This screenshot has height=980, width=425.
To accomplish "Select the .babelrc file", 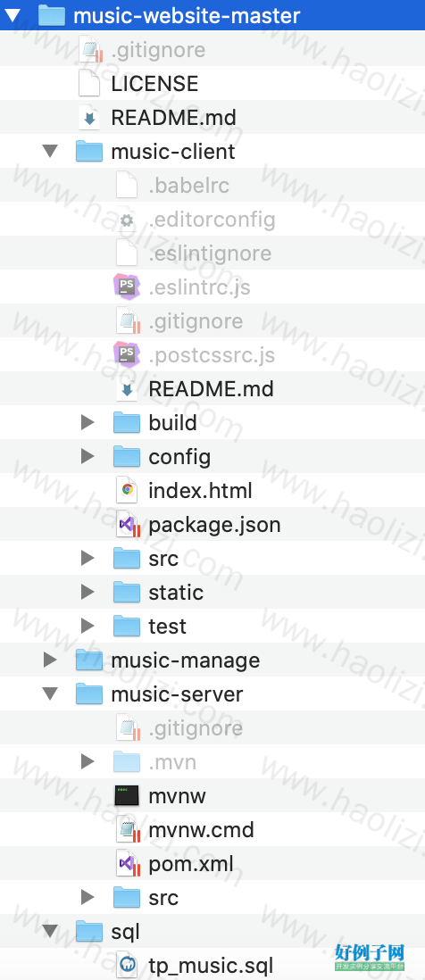I will [212, 186].
